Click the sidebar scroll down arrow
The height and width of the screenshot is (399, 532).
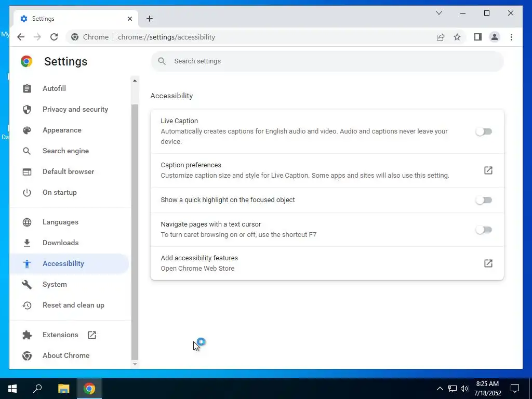pyautogui.click(x=135, y=364)
